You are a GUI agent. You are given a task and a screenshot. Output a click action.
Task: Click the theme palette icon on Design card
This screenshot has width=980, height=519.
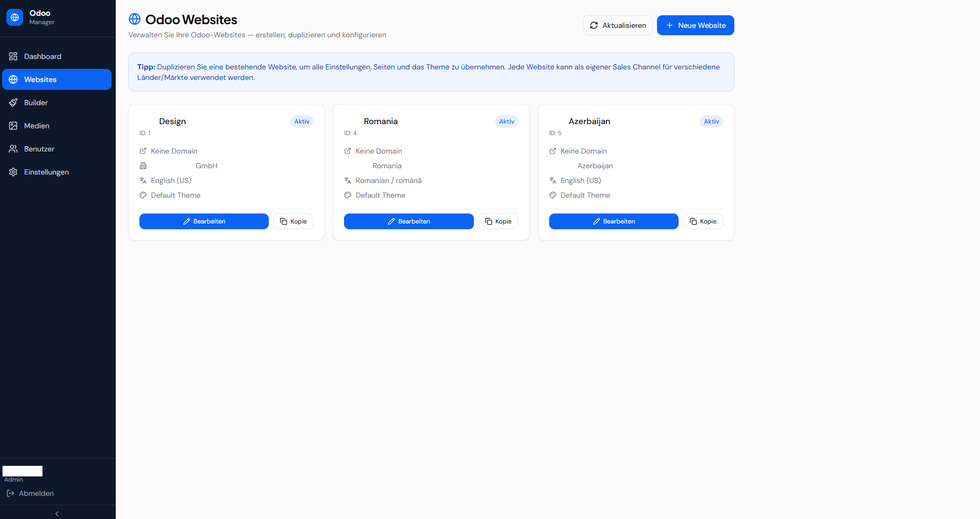pyautogui.click(x=143, y=195)
